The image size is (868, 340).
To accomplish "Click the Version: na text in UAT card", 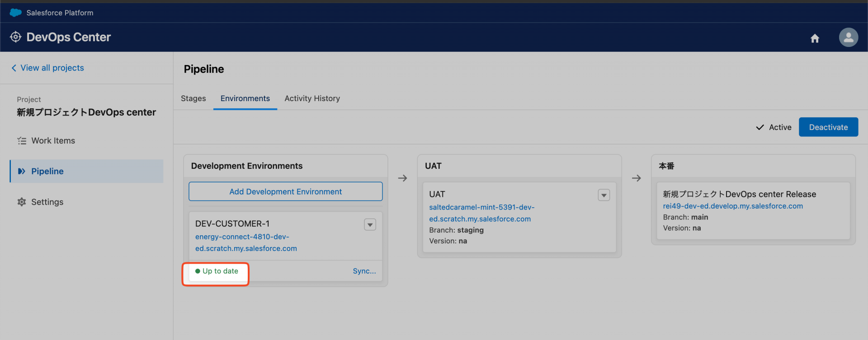I will [x=448, y=241].
